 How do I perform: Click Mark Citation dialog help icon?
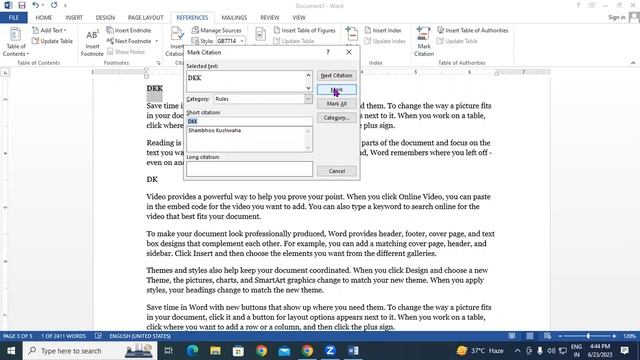tap(328, 52)
